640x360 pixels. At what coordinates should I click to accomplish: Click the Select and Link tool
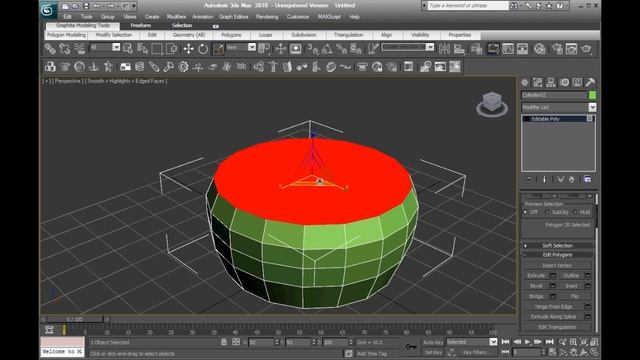50,49
